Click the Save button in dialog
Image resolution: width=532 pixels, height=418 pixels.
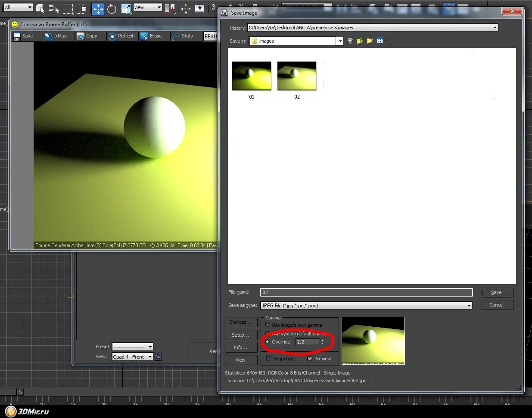point(497,293)
